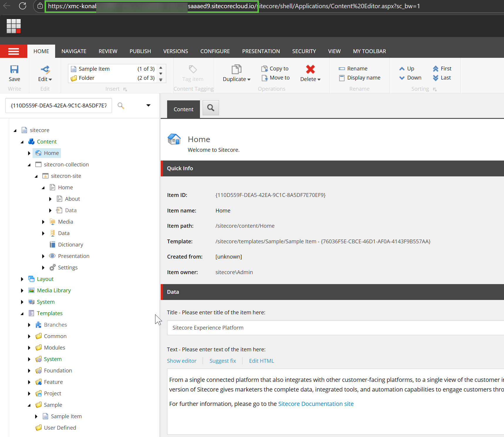
Task: Collapse the Templates tree node
Action: click(x=22, y=313)
